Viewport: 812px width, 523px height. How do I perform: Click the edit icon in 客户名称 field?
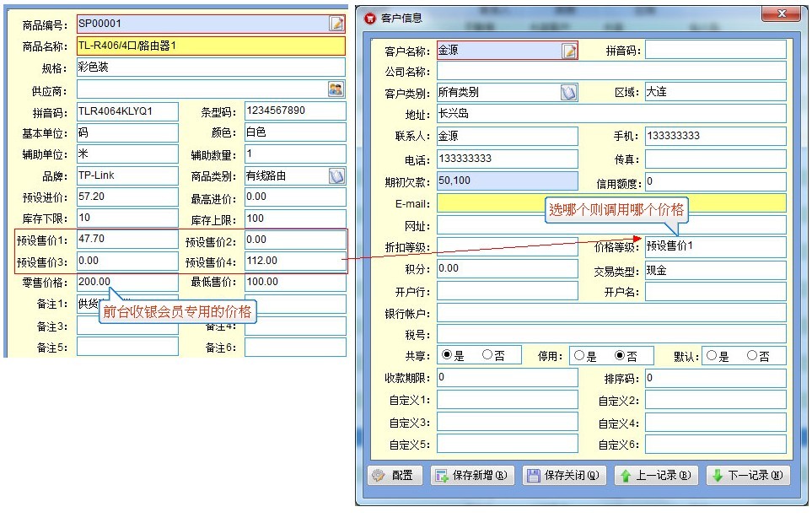570,51
